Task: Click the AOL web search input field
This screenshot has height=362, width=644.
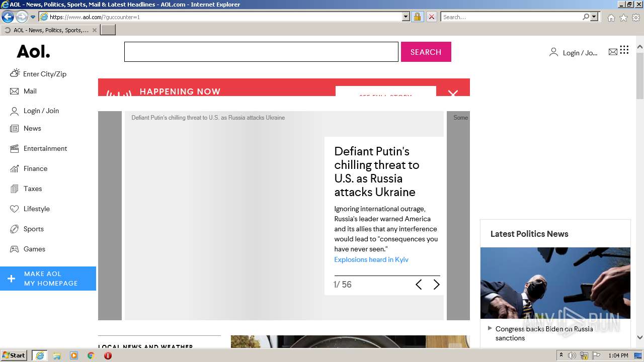Action: click(x=261, y=52)
